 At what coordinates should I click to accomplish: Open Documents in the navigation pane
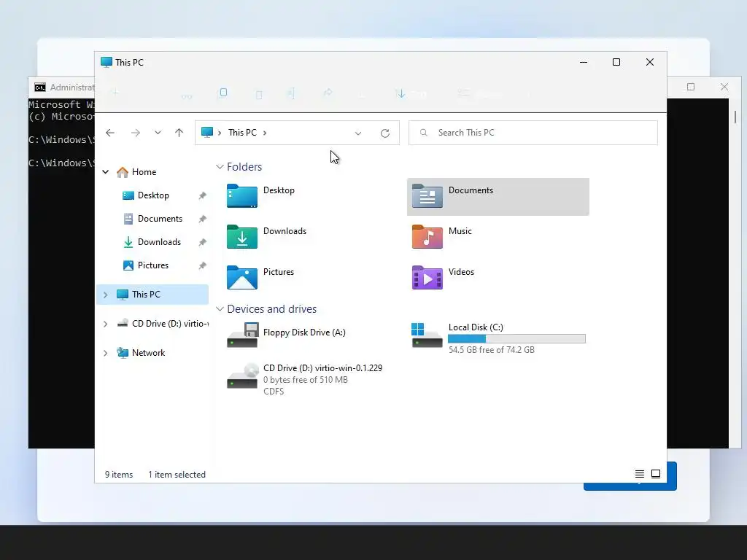coord(160,219)
